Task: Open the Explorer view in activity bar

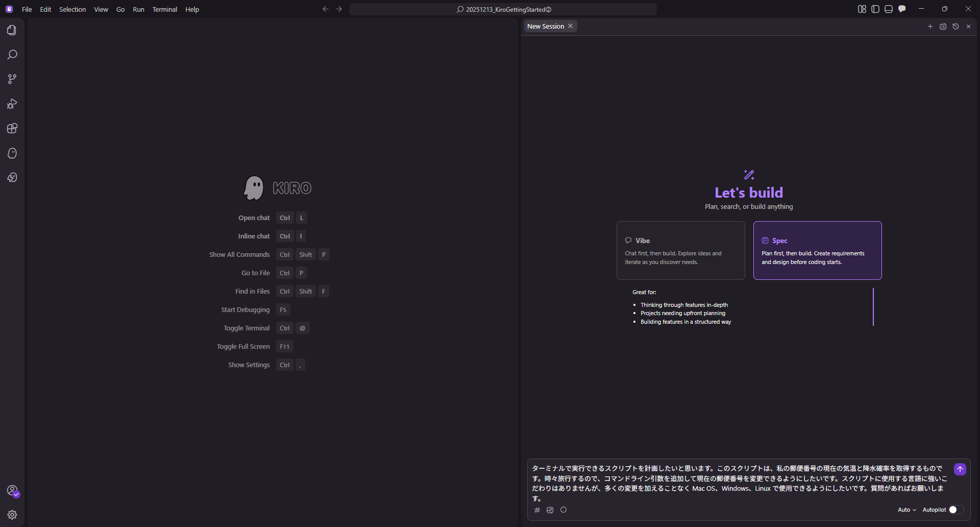Action: tap(12, 30)
